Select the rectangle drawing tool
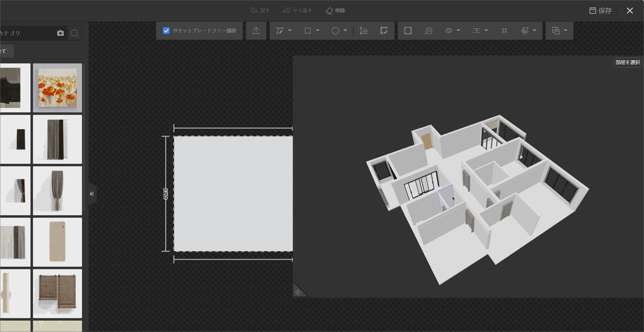The width and height of the screenshot is (644, 332). pos(308,31)
